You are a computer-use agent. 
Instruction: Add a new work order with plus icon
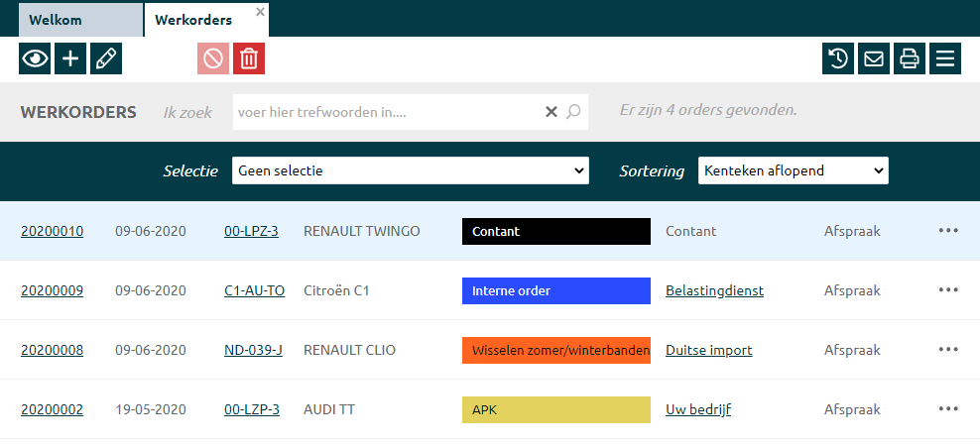[70, 58]
